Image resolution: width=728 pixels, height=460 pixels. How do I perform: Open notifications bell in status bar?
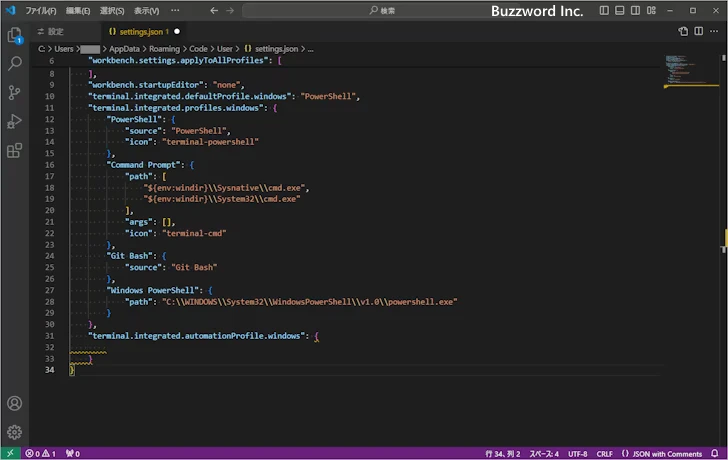715,454
